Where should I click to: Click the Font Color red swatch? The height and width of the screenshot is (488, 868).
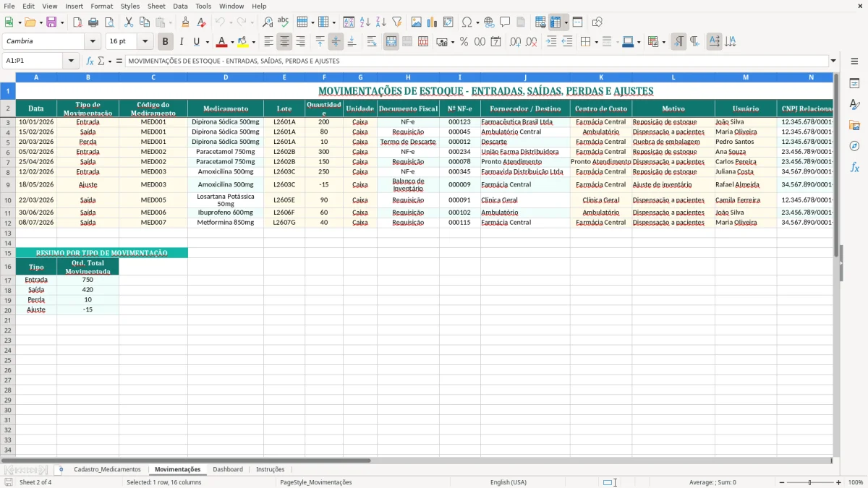pyautogui.click(x=221, y=42)
